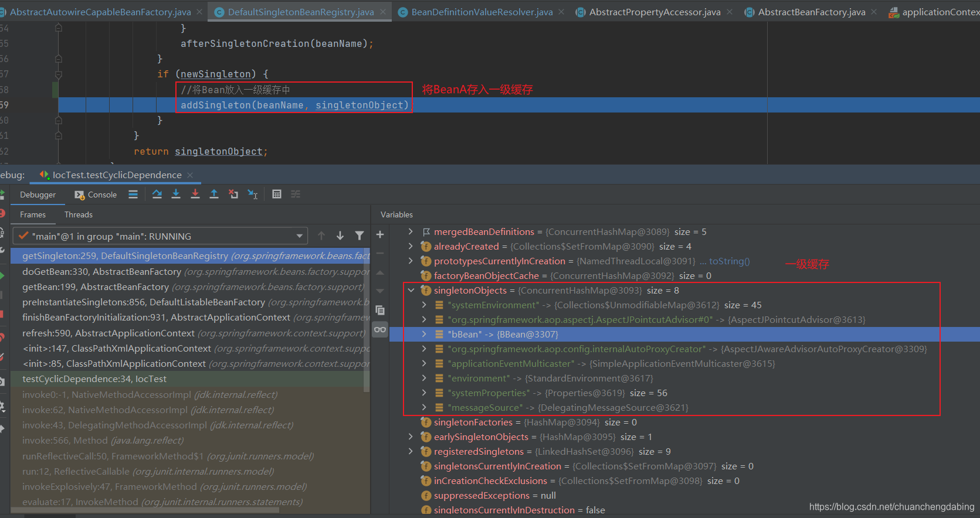
Task: Select singletonsCurrentlyInCreation variable row
Action: [x=684, y=466]
